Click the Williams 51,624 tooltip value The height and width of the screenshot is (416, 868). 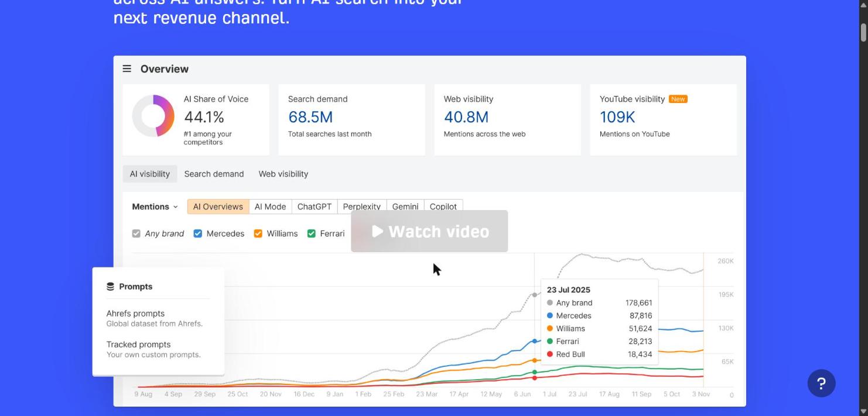[641, 328]
